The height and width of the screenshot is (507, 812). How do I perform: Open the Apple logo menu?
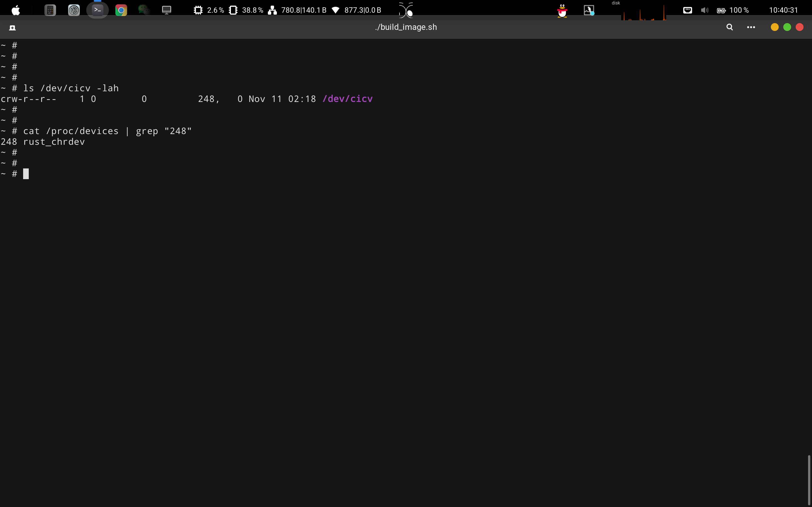16,10
